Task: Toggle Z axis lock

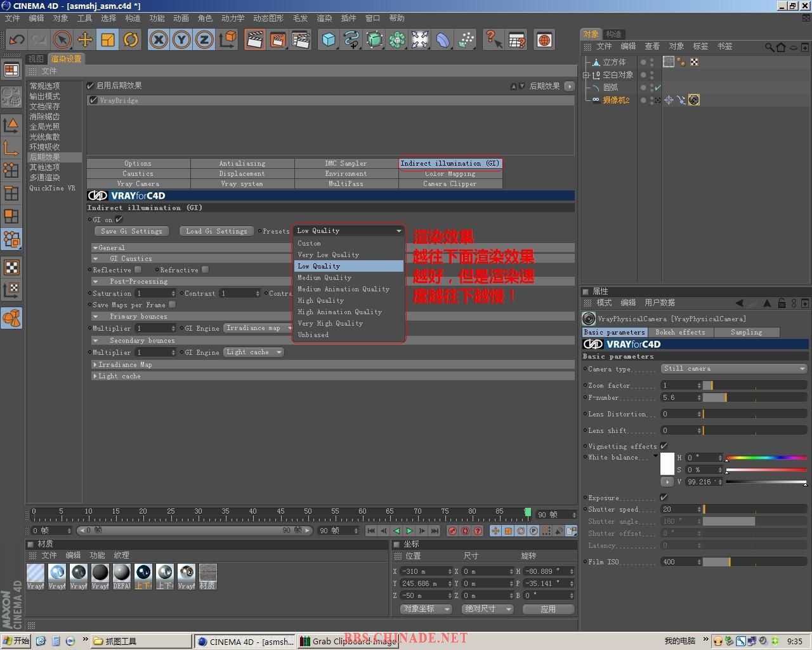Action: [x=204, y=40]
